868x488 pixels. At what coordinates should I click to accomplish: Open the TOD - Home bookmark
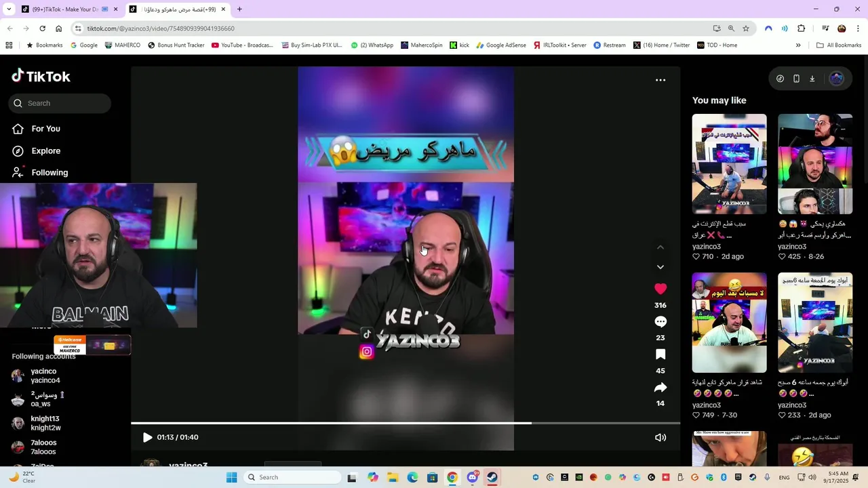click(716, 45)
